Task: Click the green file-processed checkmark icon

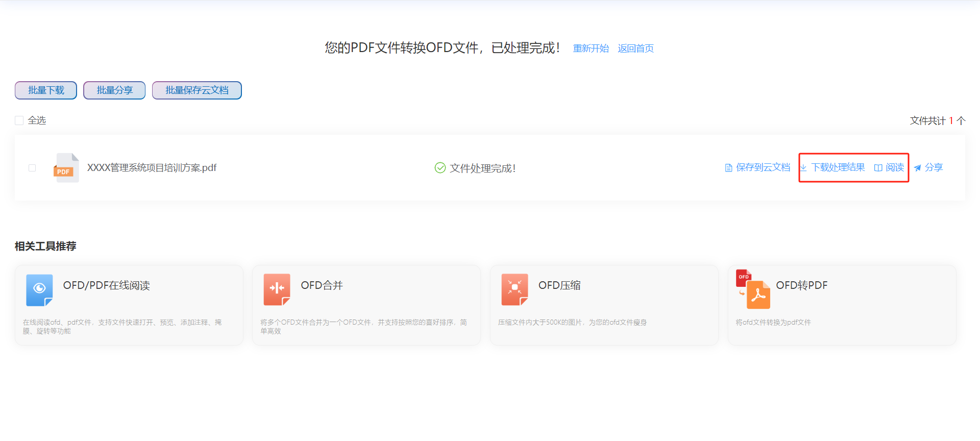Action: [x=440, y=168]
